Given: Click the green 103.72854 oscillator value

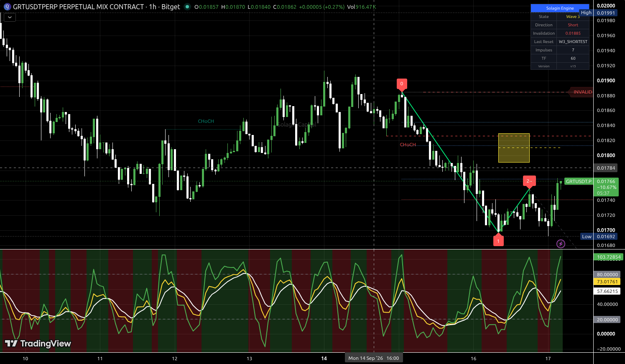Looking at the screenshot, I should 609,257.
